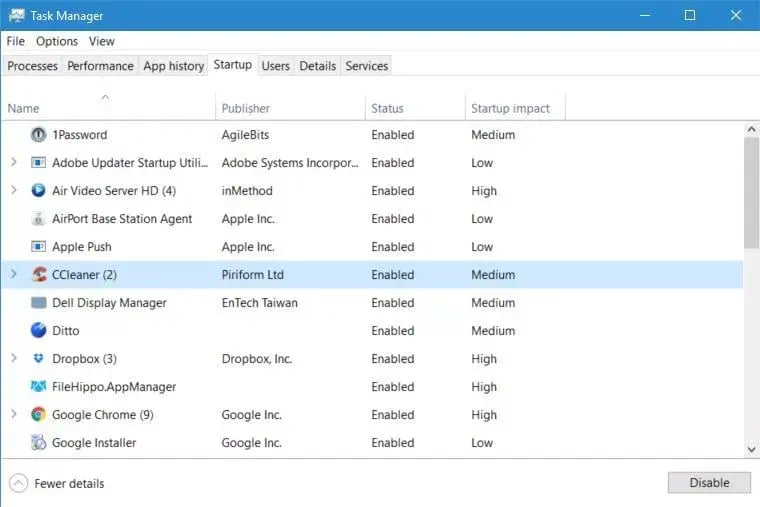Collapse view with Fewer details chevron

[19, 483]
